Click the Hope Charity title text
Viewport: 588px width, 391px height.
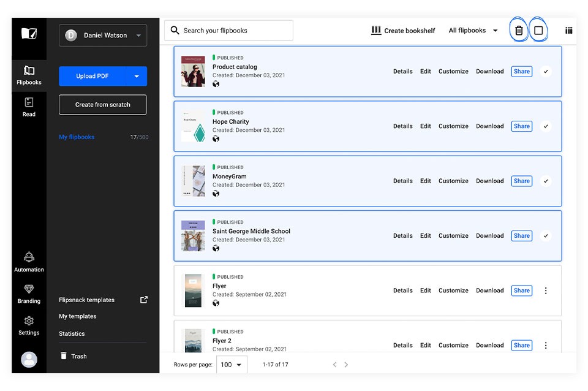click(x=231, y=121)
